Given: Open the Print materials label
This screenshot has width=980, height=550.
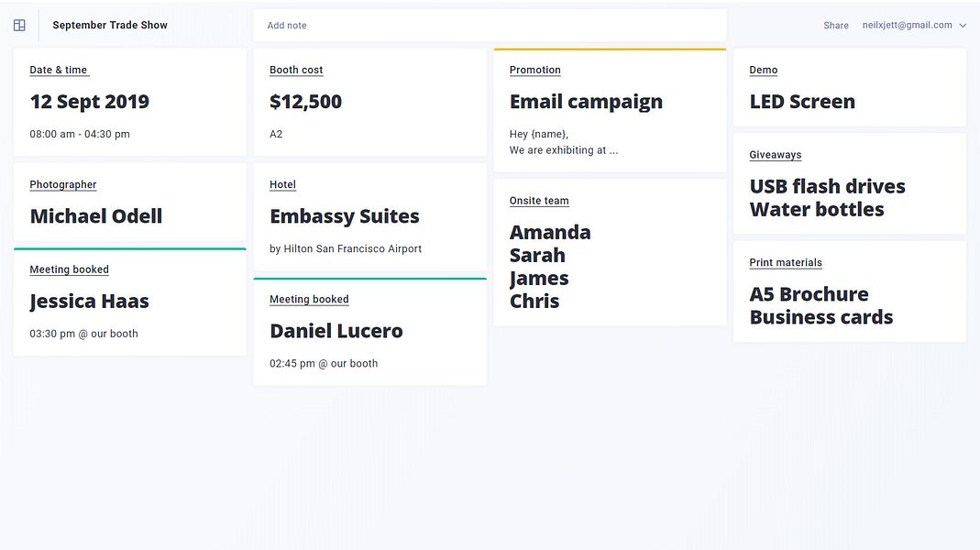Looking at the screenshot, I should point(786,262).
